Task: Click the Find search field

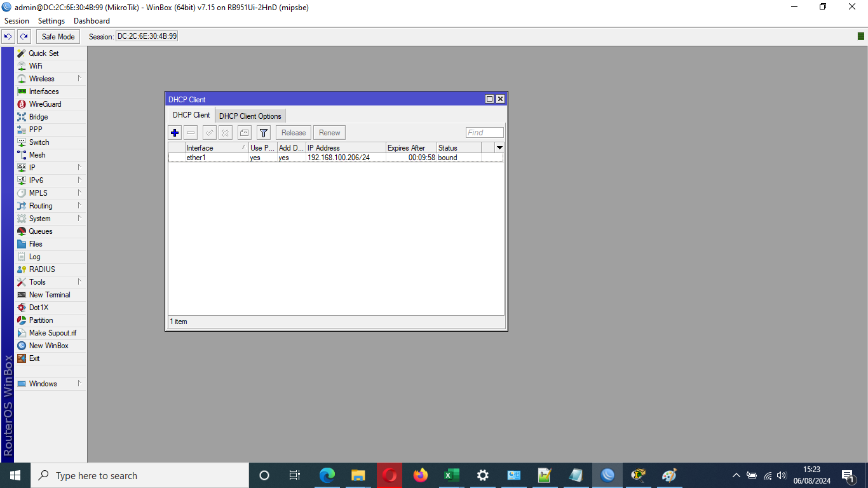Action: click(485, 133)
